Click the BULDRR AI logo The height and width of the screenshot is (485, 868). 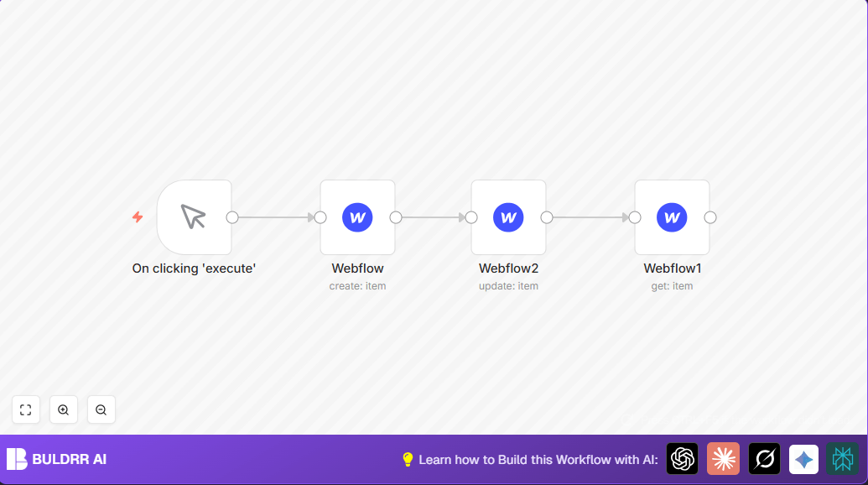(x=56, y=459)
